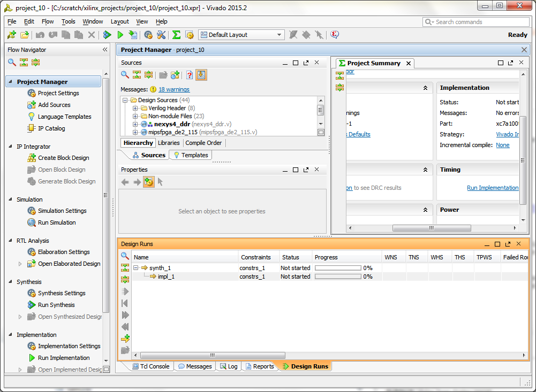
Task: Click the Run Implementation link under Timing
Action: 493,188
